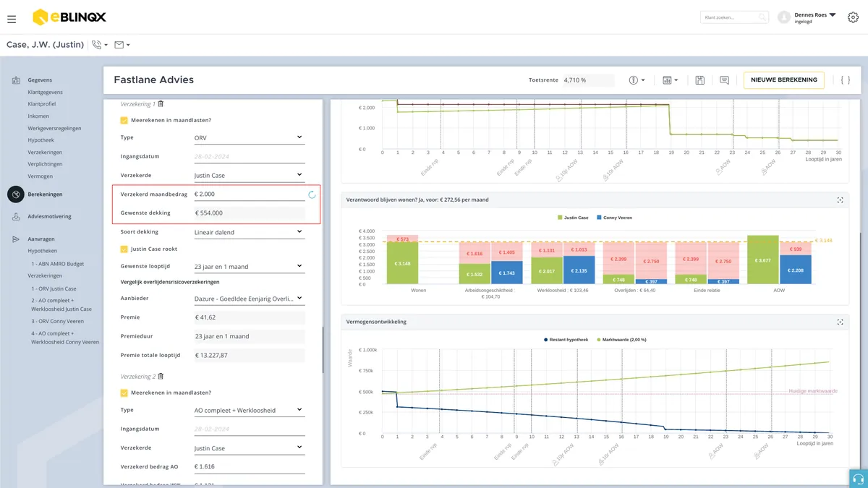
Task: Click the Adviesmotivering sidebar icon
Action: pos(16,217)
